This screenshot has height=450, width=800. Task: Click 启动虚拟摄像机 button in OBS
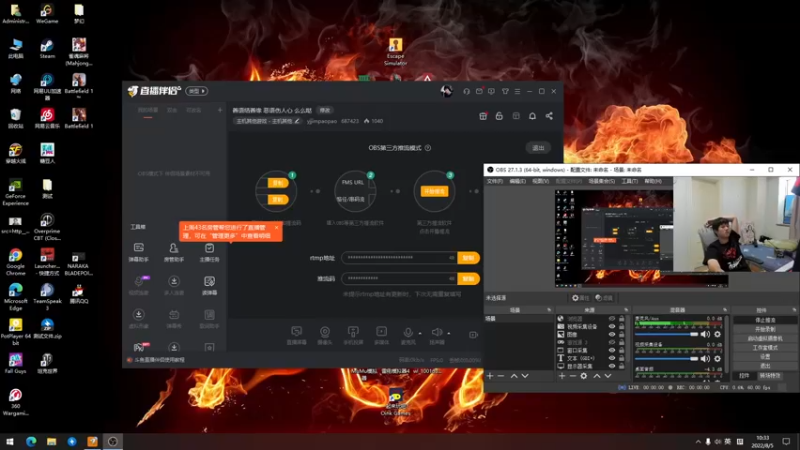[765, 339]
